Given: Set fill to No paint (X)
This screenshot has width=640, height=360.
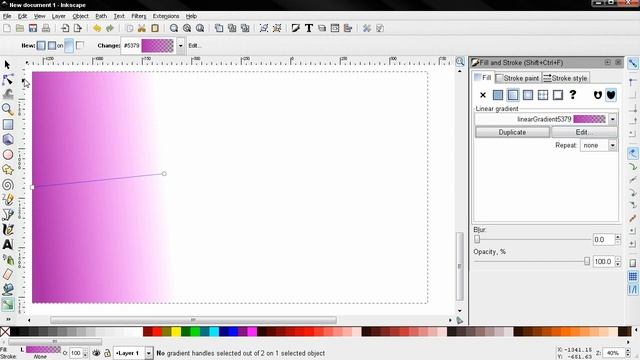Looking at the screenshot, I should (x=483, y=95).
